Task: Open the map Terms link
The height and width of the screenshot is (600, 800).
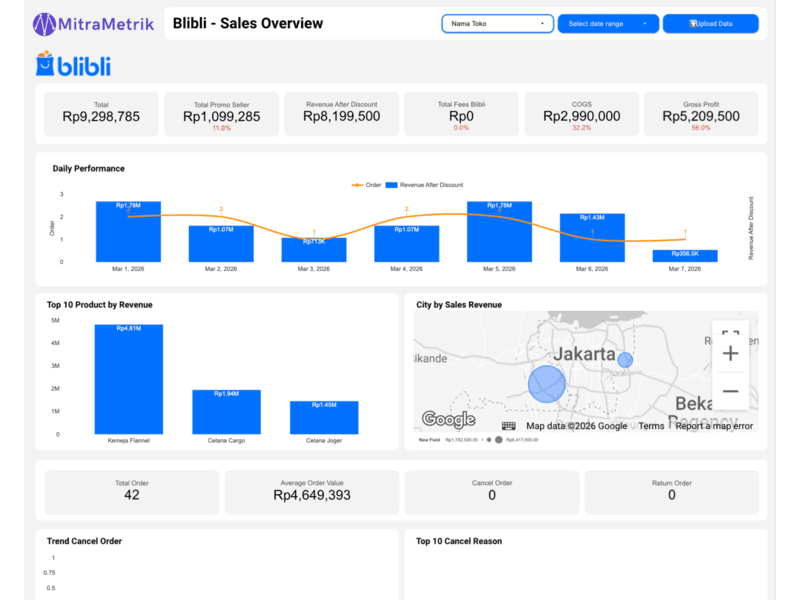Action: pyautogui.click(x=651, y=426)
